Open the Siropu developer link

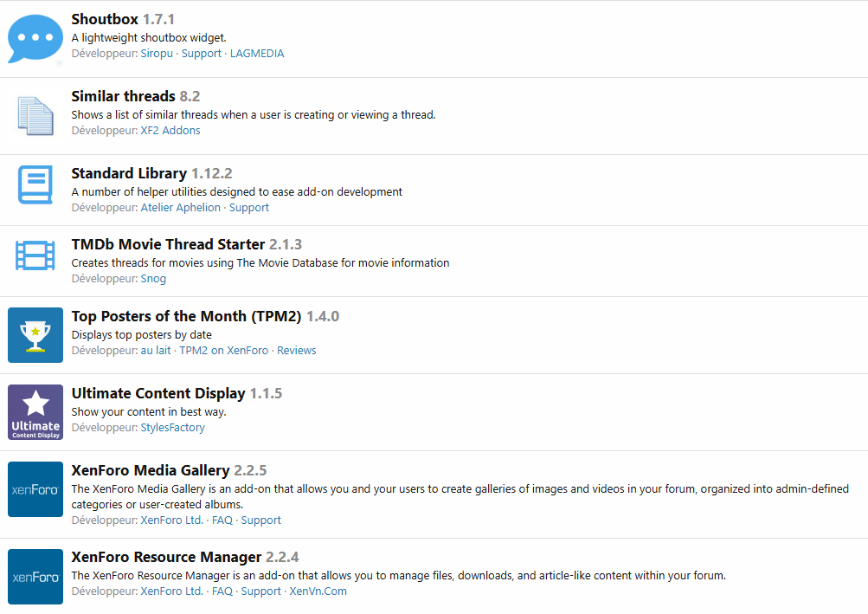point(157,54)
